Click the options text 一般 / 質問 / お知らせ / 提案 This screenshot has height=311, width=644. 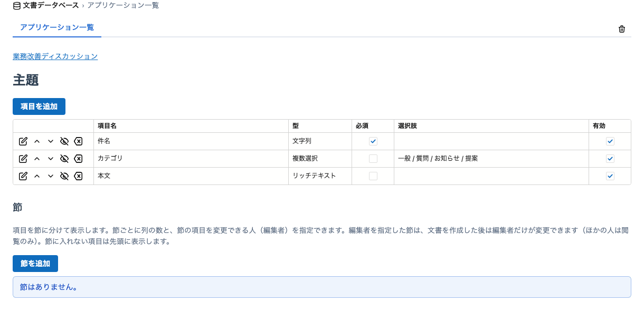(x=438, y=159)
